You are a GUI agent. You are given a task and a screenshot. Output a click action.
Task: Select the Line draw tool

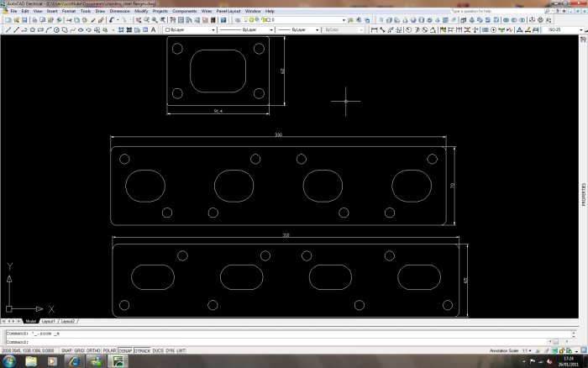click(x=7, y=29)
